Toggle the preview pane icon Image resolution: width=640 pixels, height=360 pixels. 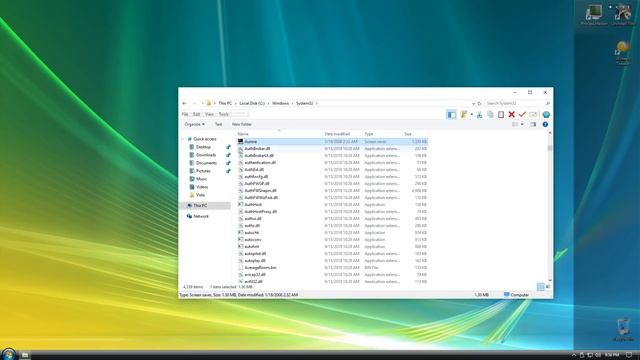pos(533,124)
